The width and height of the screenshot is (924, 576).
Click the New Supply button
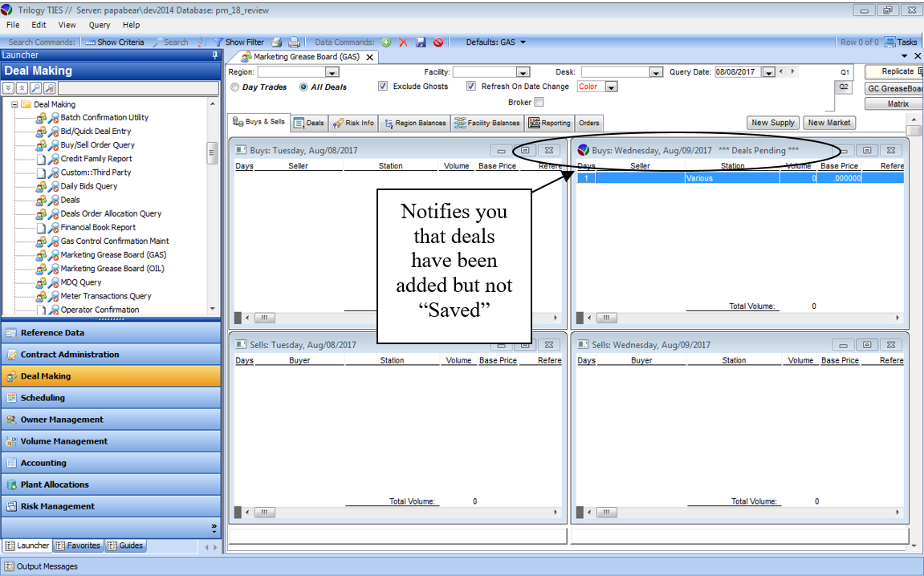coord(772,123)
